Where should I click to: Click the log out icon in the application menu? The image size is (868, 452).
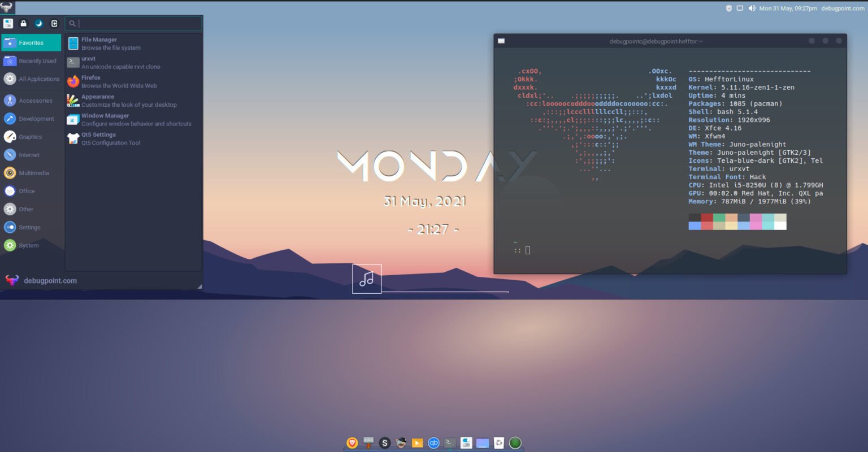(54, 23)
